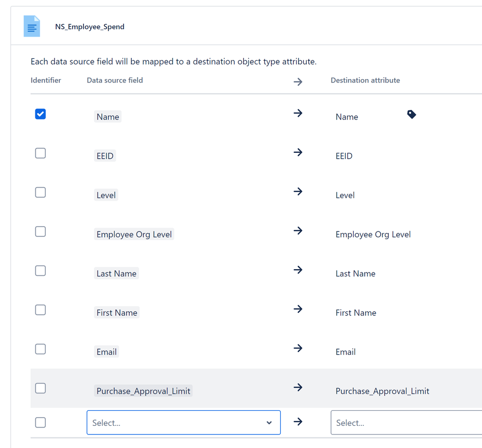Click the mapping arrow in the Email row
This screenshot has height=448, width=482.
point(298,348)
